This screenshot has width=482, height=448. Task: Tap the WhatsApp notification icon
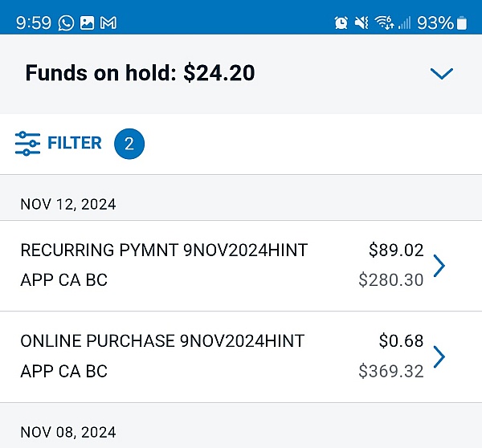(x=66, y=23)
